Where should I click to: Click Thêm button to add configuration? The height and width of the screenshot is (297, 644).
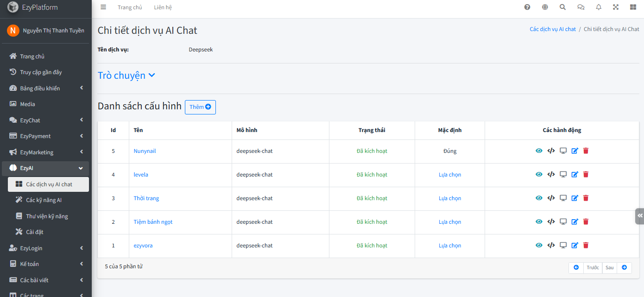tap(200, 107)
